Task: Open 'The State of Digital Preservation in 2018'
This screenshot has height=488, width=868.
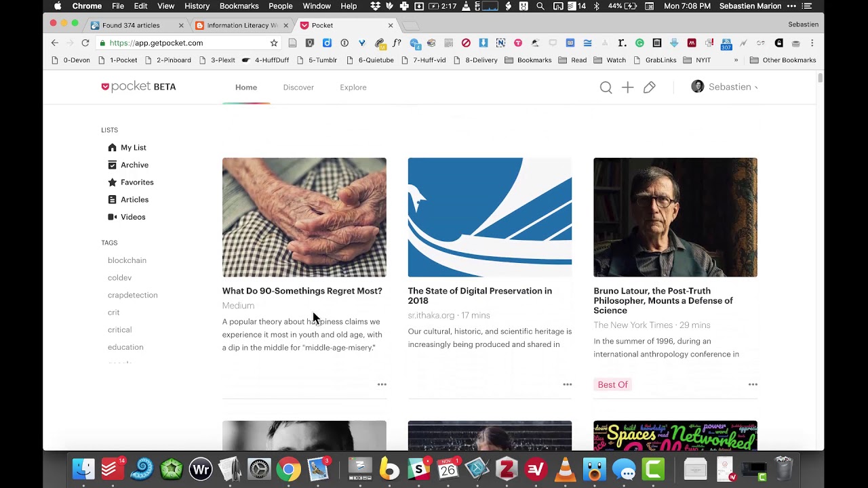Action: click(x=479, y=296)
